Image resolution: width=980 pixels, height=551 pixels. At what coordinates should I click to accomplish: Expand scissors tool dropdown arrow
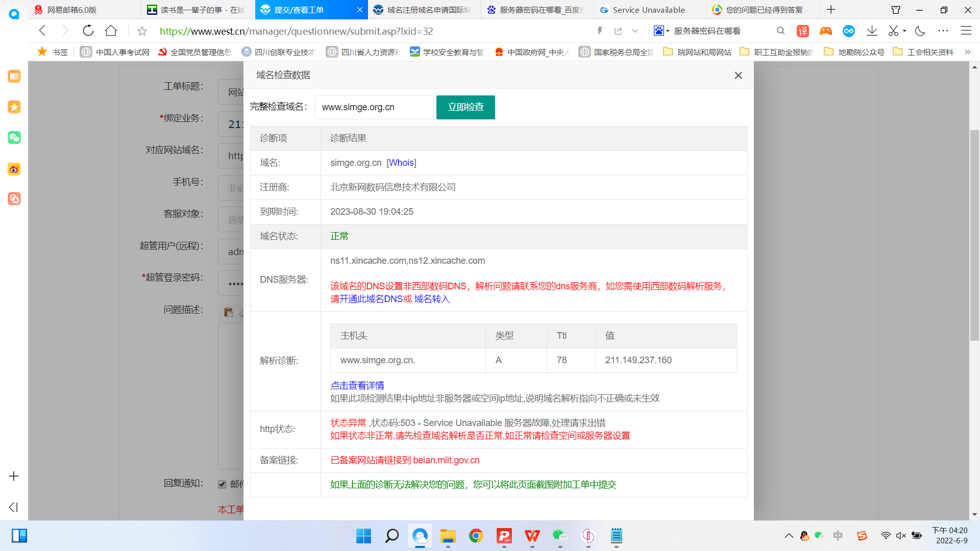(904, 31)
